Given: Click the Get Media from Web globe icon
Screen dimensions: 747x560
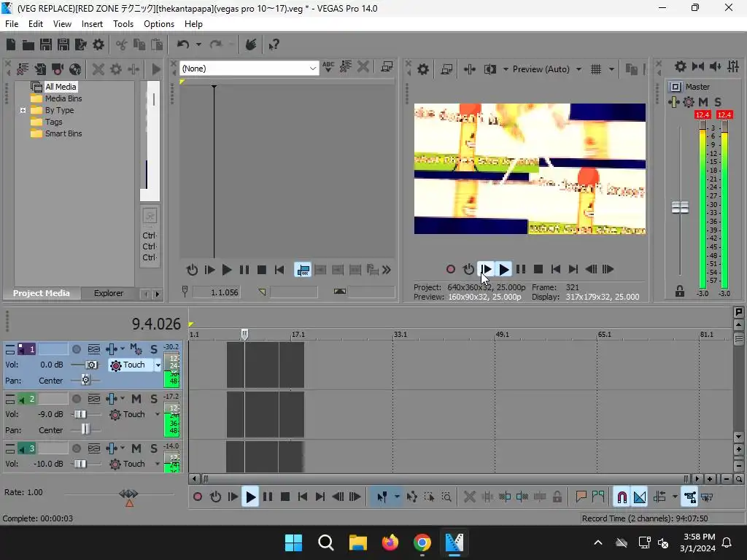Looking at the screenshot, I should (75, 69).
